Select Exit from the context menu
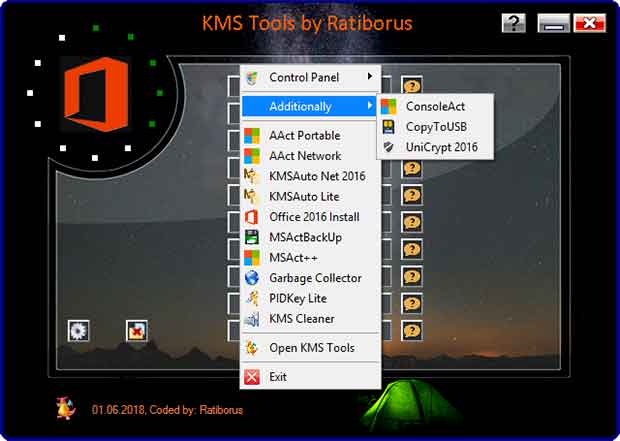 (x=311, y=377)
